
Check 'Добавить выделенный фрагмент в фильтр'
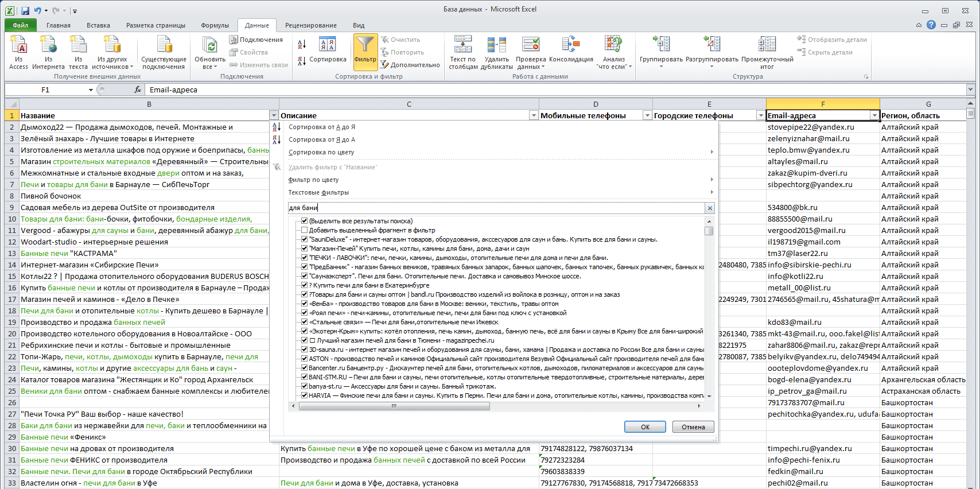(x=305, y=230)
